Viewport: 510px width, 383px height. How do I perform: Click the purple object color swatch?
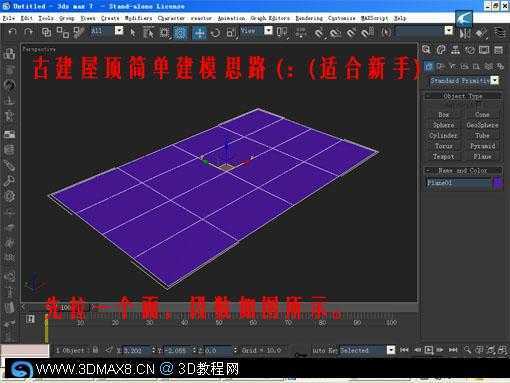[x=498, y=183]
